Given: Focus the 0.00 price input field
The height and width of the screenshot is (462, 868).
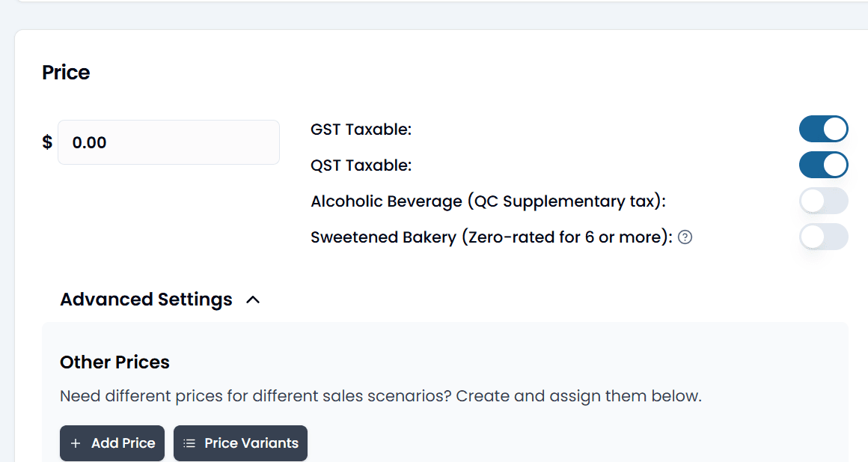Looking at the screenshot, I should click(169, 142).
